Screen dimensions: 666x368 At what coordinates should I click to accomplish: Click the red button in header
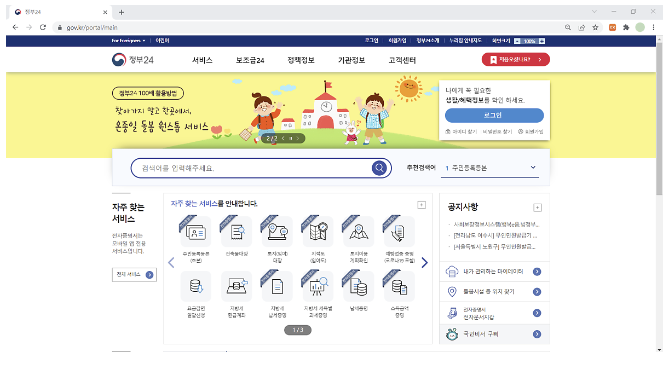click(x=516, y=59)
